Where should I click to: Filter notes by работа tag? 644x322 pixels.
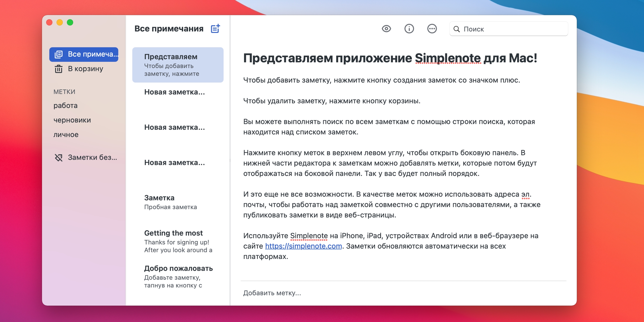pyautogui.click(x=65, y=106)
